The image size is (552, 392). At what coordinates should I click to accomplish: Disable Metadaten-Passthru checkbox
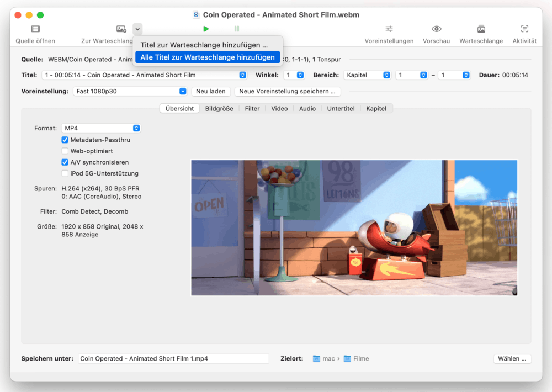tap(65, 140)
